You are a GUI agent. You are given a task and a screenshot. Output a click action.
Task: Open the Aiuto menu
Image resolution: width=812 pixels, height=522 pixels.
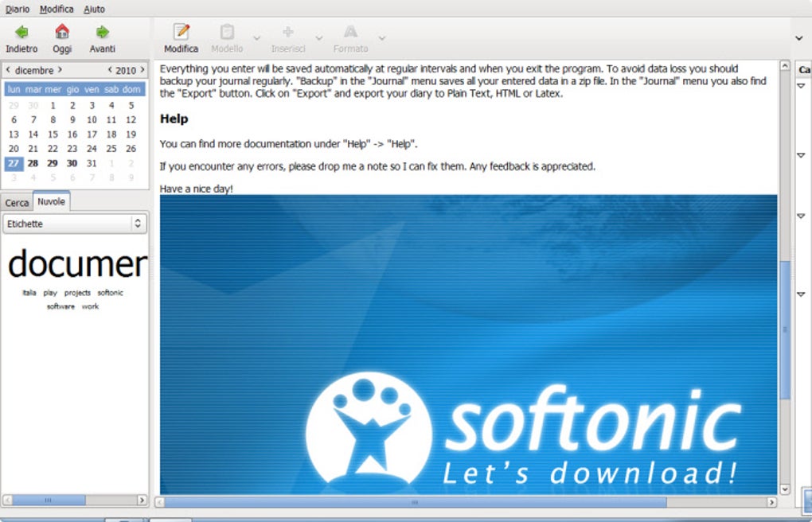tap(94, 9)
